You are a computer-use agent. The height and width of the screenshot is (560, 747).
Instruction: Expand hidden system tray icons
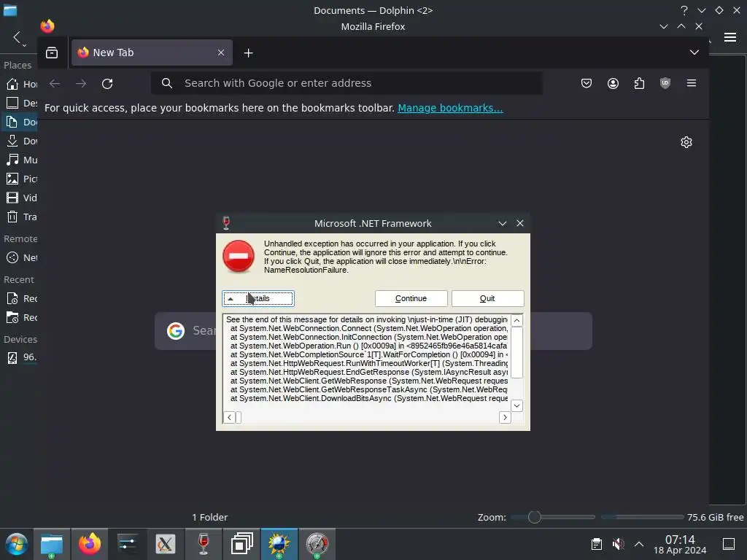tap(639, 544)
